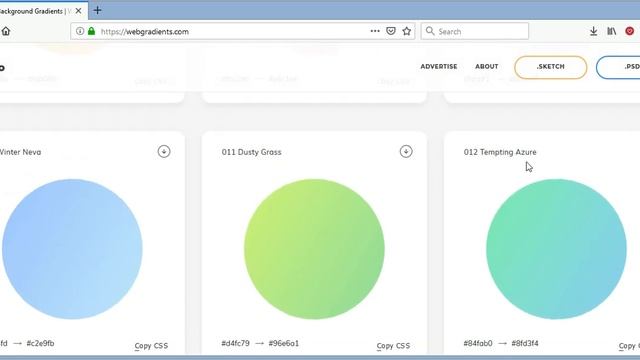640x360 pixels.
Task: Click the search magnifier icon
Action: coord(430,31)
